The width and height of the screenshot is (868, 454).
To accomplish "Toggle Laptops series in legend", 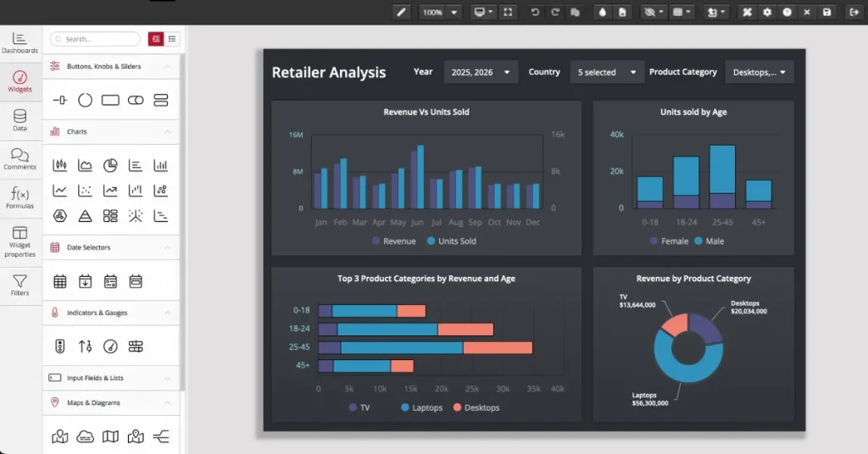I will [x=422, y=407].
